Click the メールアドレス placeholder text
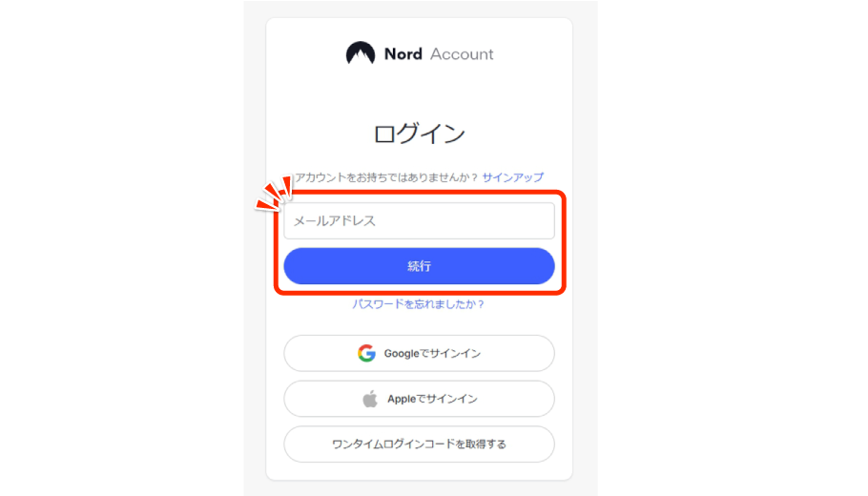Viewport: 868px width, 496px height. 335,221
